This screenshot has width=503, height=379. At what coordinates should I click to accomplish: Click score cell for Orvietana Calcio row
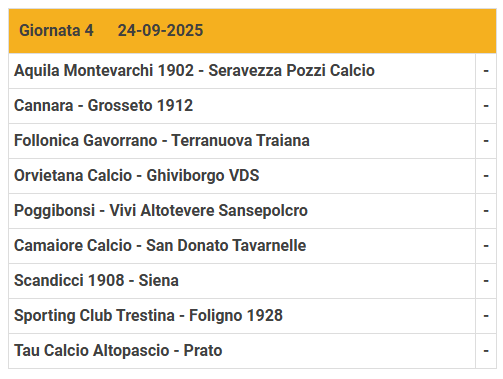pyautogui.click(x=486, y=176)
